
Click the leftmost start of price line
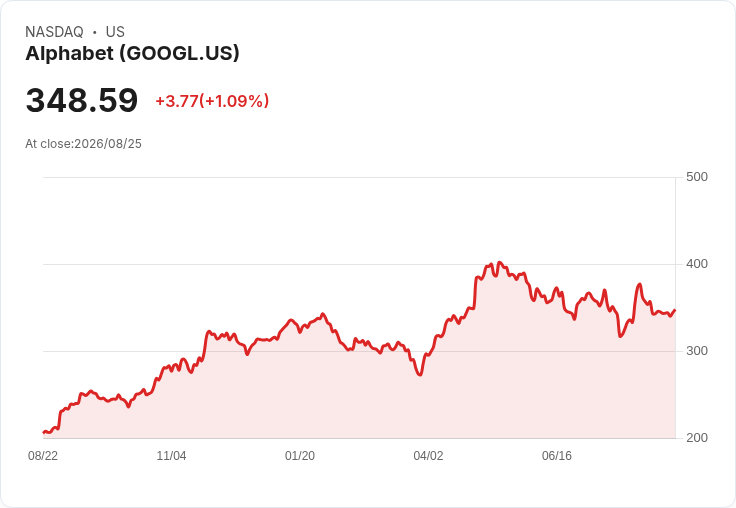pyautogui.click(x=44, y=432)
